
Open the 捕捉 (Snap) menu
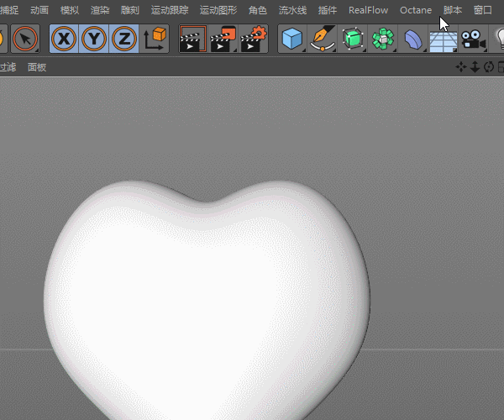click(9, 10)
